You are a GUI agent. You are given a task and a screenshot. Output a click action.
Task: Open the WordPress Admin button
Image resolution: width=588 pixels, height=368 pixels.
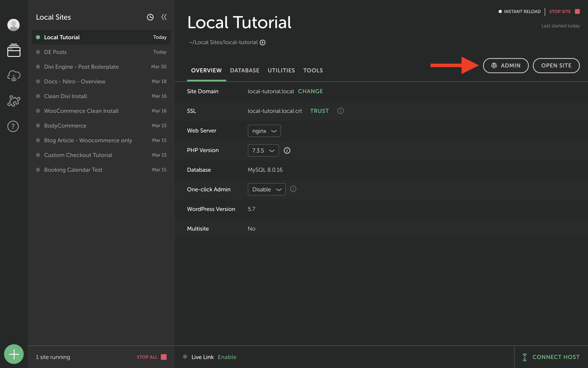(x=506, y=65)
